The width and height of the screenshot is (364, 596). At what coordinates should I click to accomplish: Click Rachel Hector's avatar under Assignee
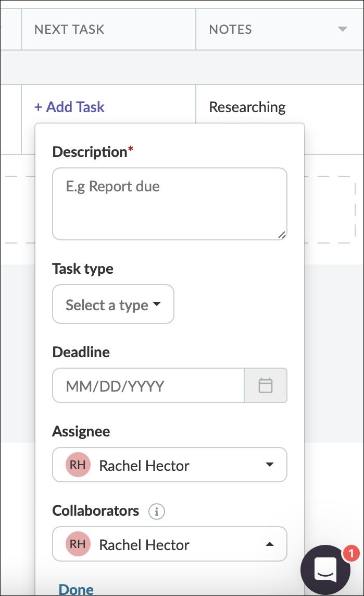[x=78, y=465]
